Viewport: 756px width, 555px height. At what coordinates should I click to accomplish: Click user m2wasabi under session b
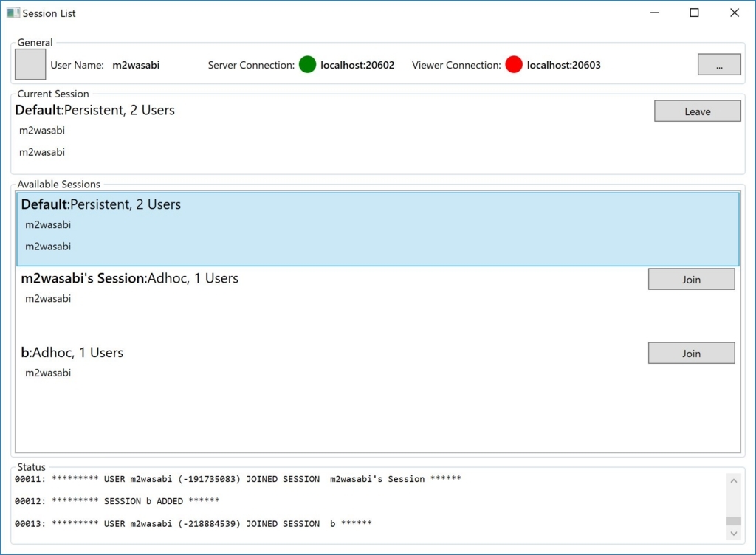pyautogui.click(x=48, y=373)
